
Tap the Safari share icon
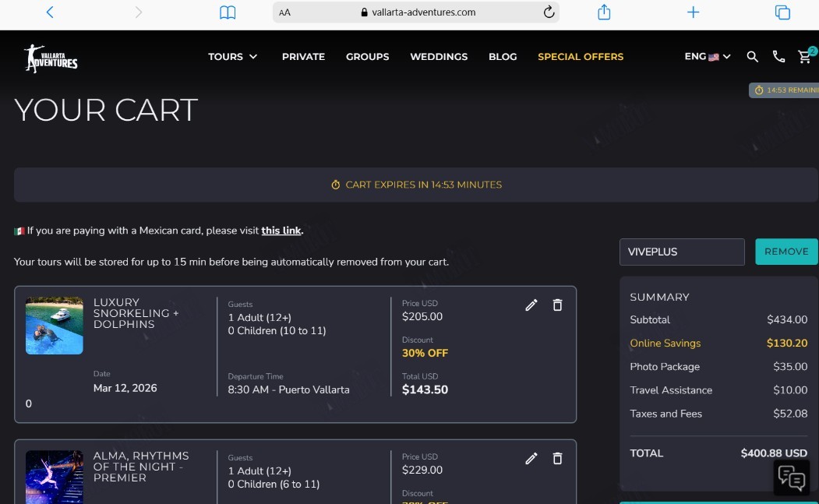point(604,12)
